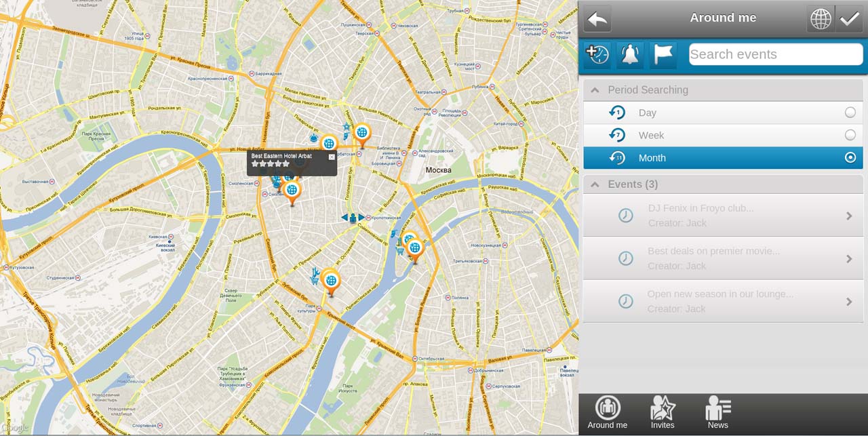Click the clock icon of Open new season event
Viewport: 868px width, 436px height.
[x=625, y=301]
